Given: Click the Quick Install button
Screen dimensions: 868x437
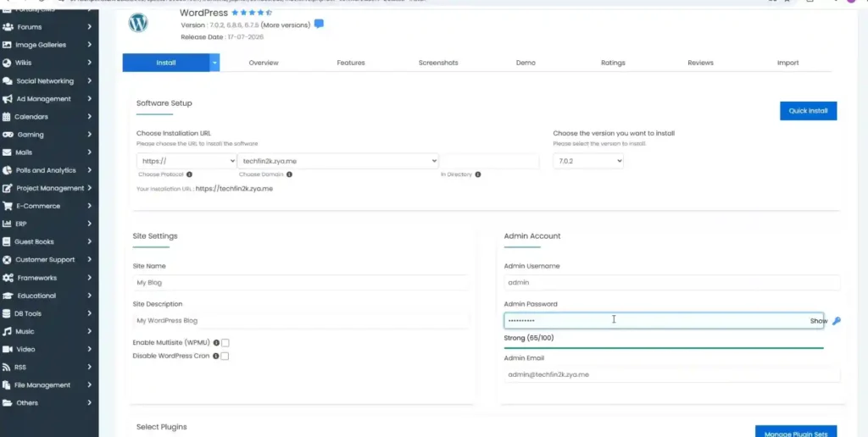Looking at the screenshot, I should pos(808,111).
